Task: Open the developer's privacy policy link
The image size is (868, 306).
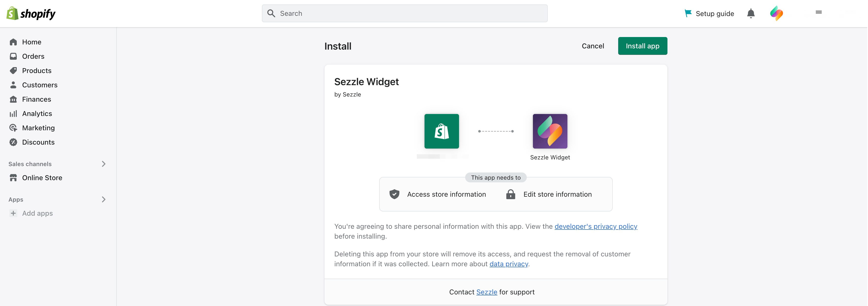Action: 596,226
